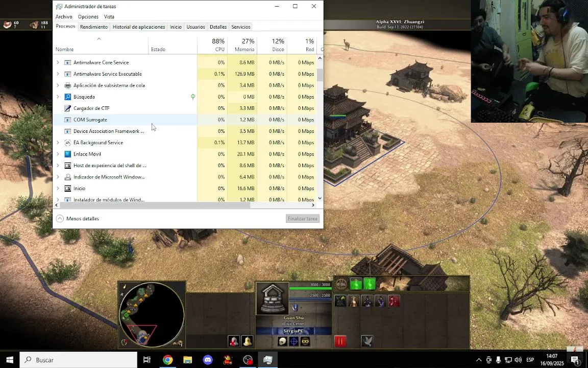Ring the town bell alarm icon

(247, 341)
